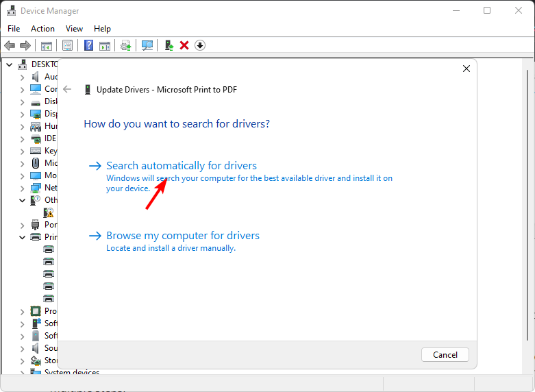Click the back arrow in Update Drivers dialog

point(67,90)
